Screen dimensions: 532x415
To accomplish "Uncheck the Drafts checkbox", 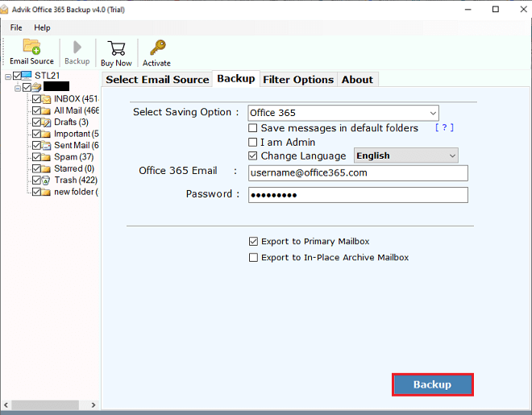I will click(36, 122).
